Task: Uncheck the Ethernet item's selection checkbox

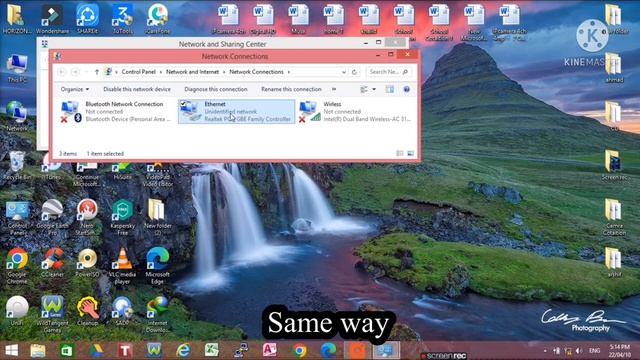Action: 183,104
